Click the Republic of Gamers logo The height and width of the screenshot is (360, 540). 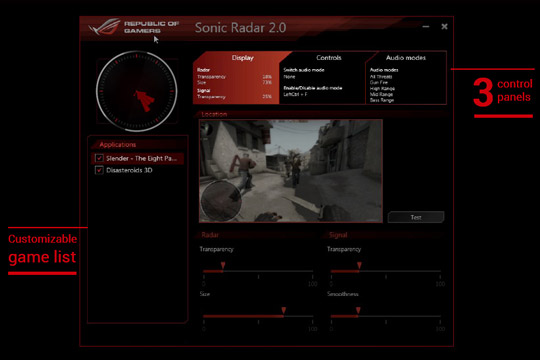(x=134, y=27)
